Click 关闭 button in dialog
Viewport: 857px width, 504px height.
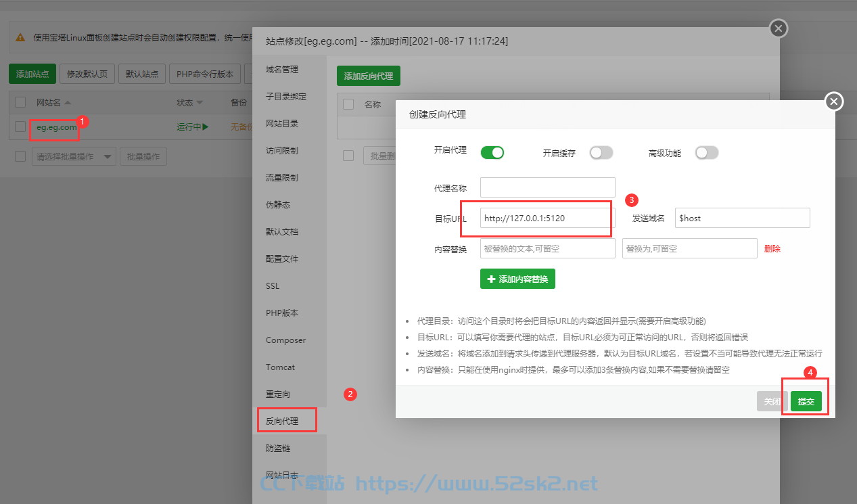pyautogui.click(x=772, y=401)
